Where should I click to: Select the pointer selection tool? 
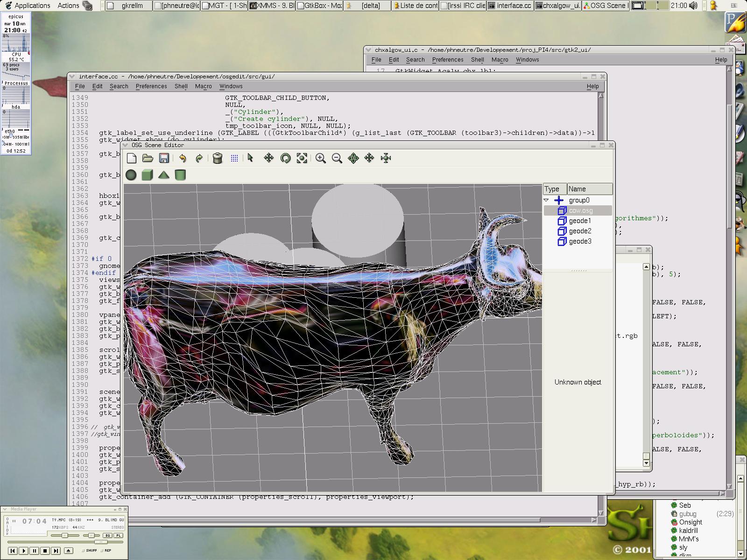[x=250, y=158]
